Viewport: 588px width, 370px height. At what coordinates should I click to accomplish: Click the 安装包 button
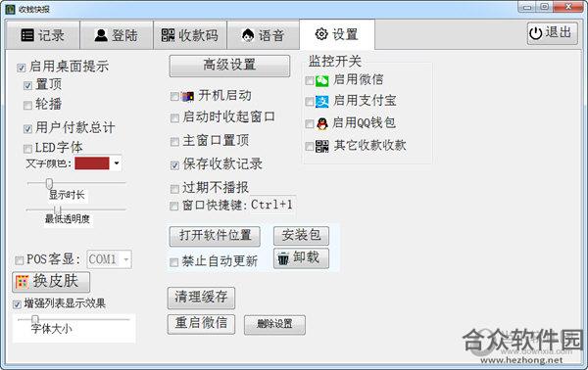(x=301, y=236)
